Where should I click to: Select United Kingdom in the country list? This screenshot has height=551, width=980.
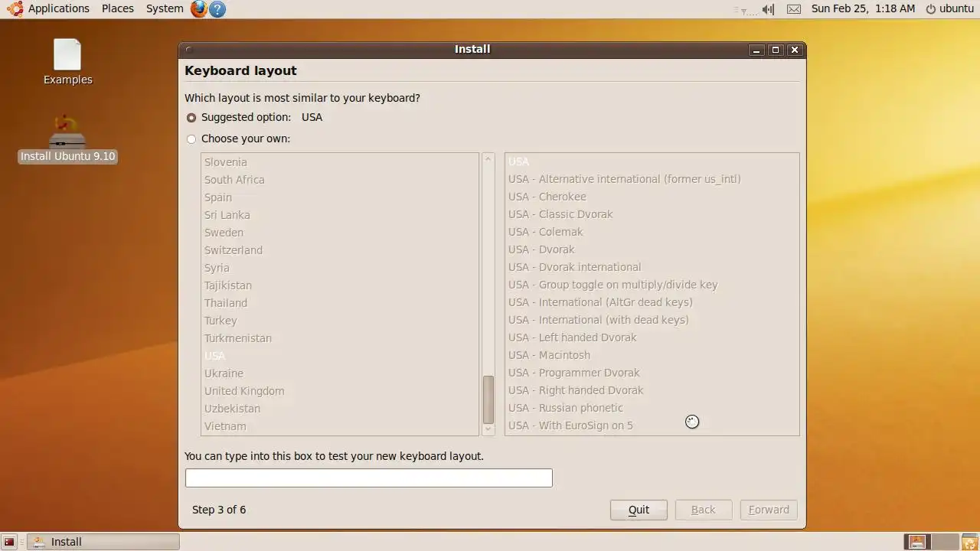coord(340,391)
